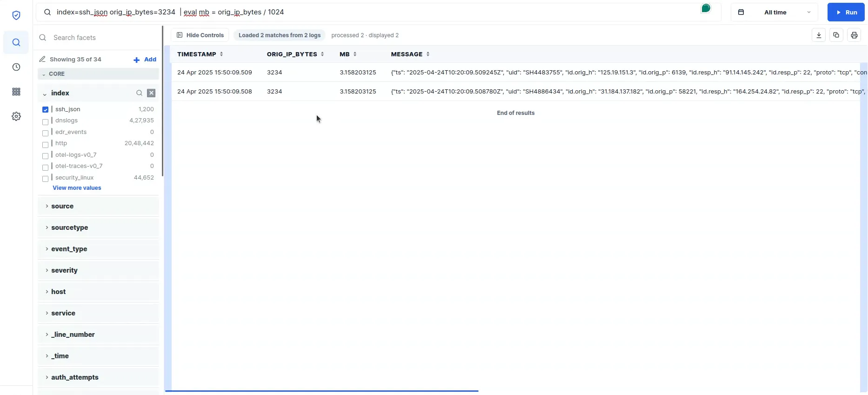
Task: Expand the source facet
Action: [x=98, y=206]
